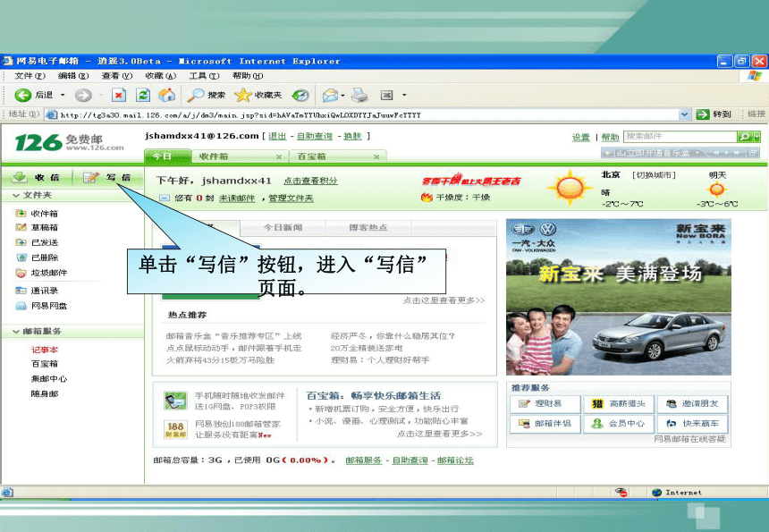This screenshot has height=532, width=769.
Task: Click the 转到 Go button
Action: click(714, 114)
